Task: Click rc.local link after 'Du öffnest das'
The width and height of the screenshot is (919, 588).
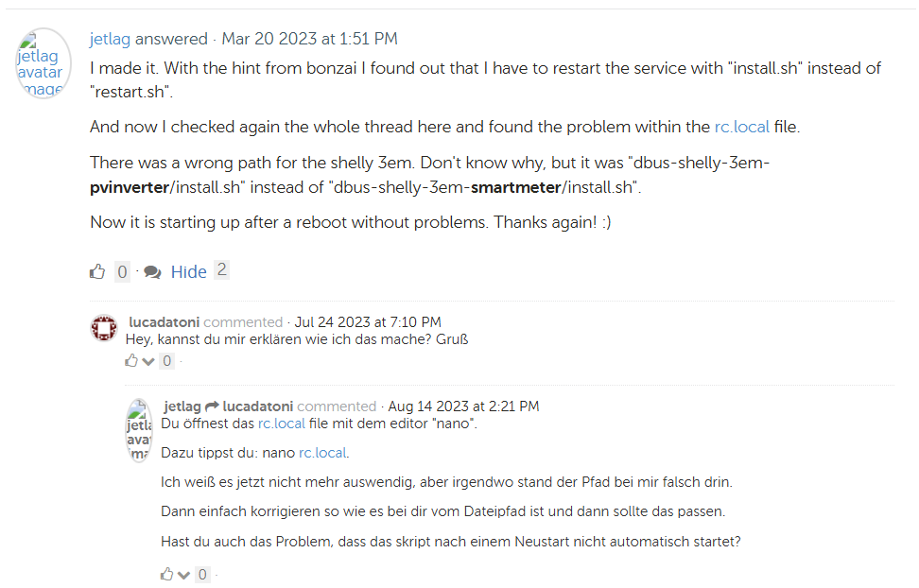Action: click(281, 424)
